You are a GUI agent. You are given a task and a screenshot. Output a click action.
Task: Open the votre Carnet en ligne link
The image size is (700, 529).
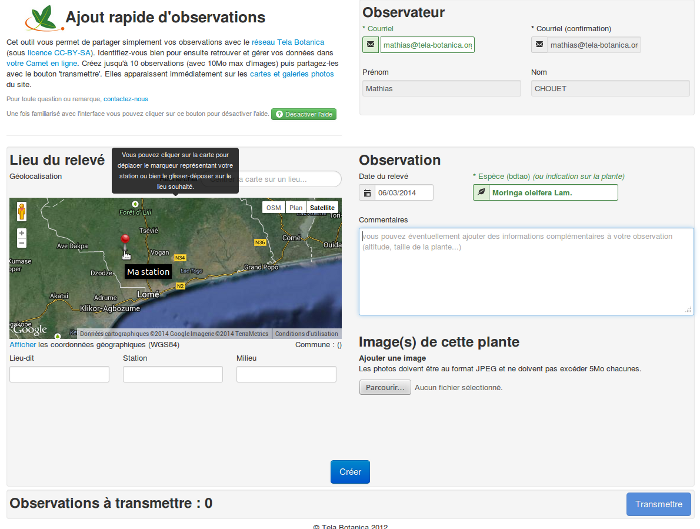click(42, 63)
